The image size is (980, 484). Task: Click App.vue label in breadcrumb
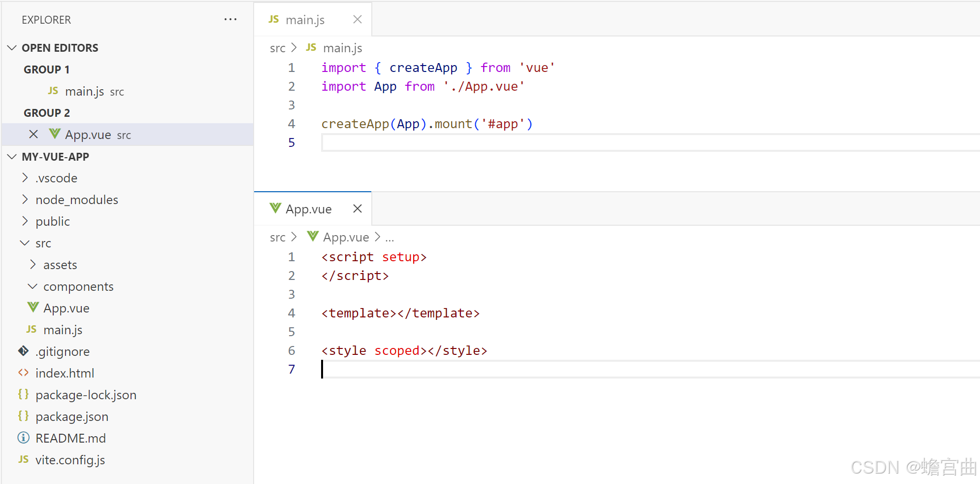point(346,237)
